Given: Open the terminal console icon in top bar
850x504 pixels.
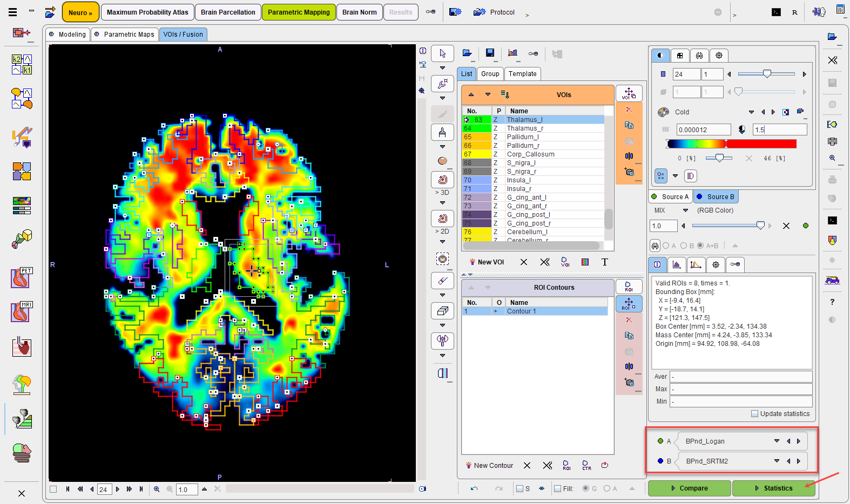Looking at the screenshot, I should pyautogui.click(x=776, y=12).
